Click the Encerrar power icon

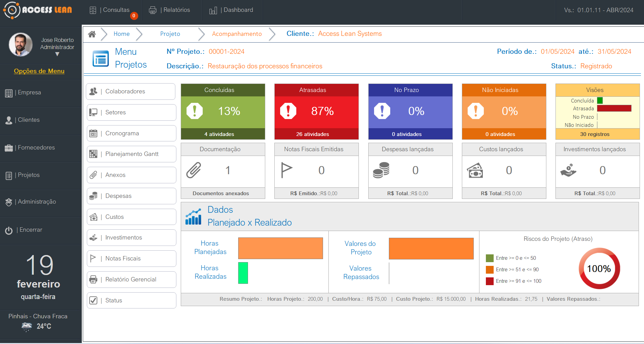click(x=9, y=230)
